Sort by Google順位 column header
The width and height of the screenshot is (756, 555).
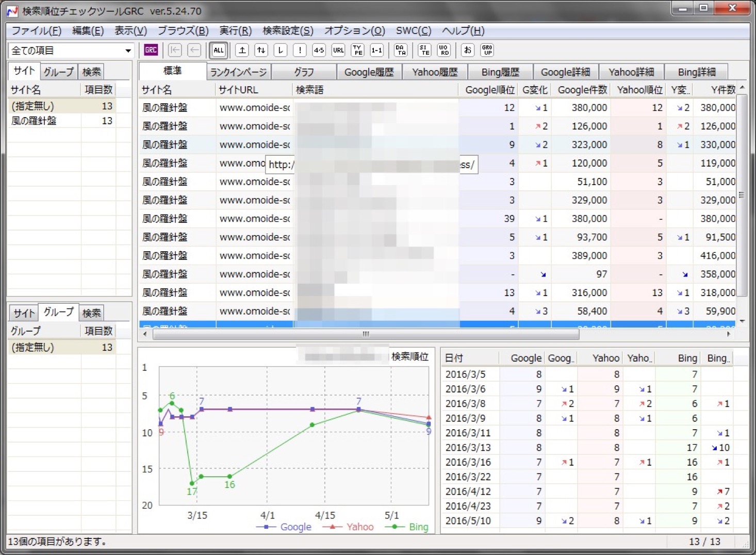coord(489,90)
